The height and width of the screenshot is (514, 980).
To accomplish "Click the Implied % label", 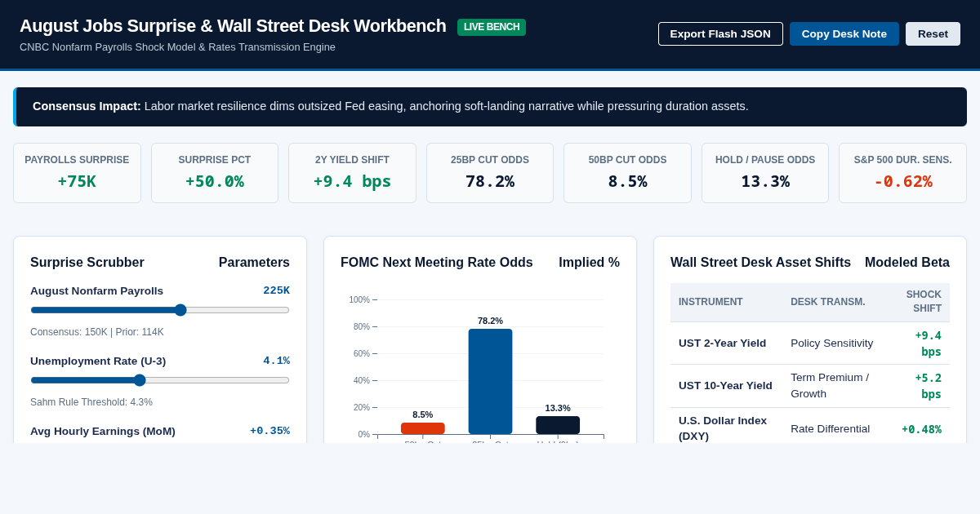I will tap(589, 263).
